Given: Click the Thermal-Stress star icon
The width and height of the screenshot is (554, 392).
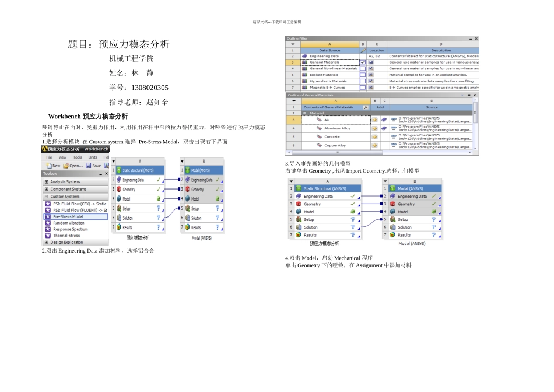Looking at the screenshot, I should pos(48,236).
